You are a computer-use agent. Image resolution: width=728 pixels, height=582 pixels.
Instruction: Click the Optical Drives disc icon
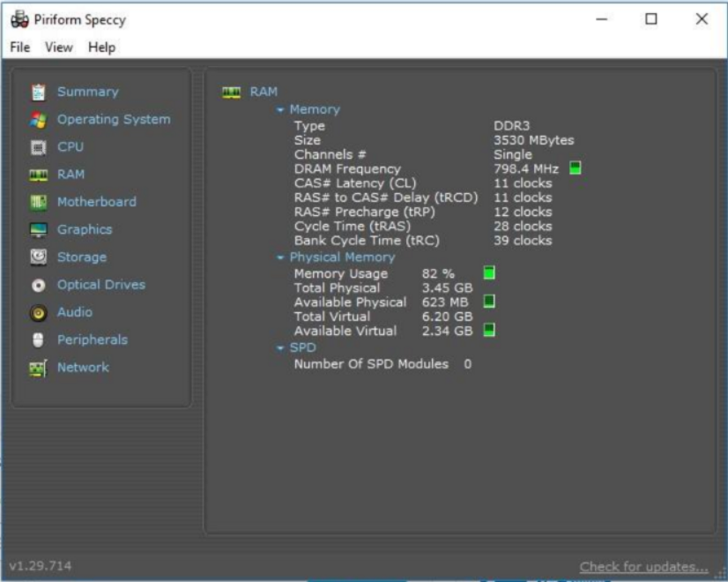[38, 285]
